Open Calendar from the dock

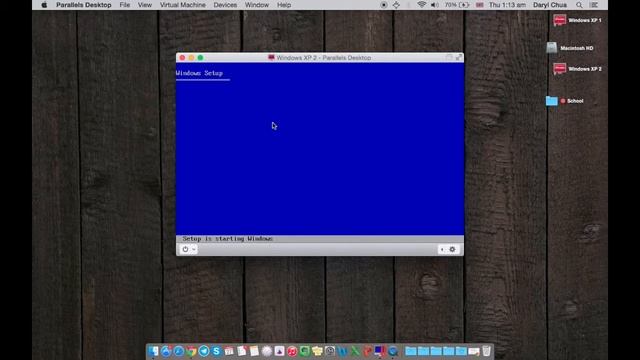pyautogui.click(x=229, y=351)
